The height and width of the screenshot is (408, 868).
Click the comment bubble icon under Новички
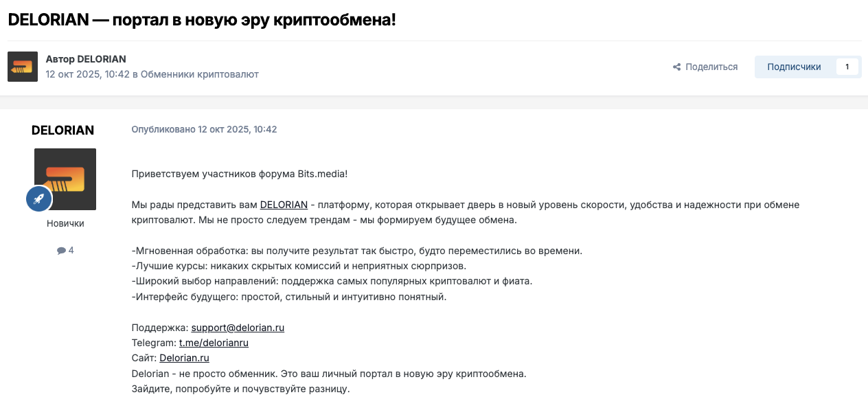pyautogui.click(x=61, y=251)
